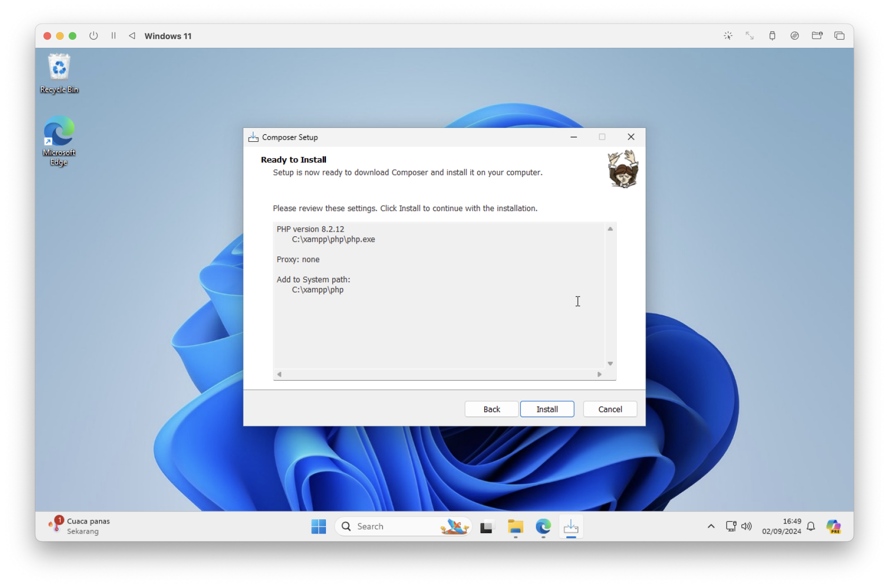Click the Add to System path line
This screenshot has width=889, height=588.
313,280
